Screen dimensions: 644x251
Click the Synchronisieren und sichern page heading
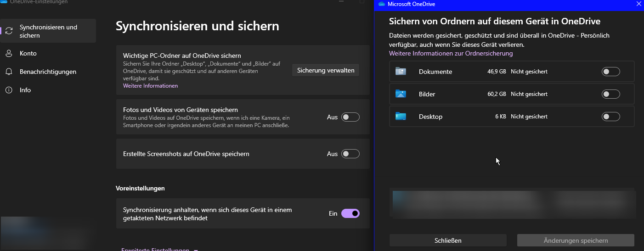pos(198,26)
